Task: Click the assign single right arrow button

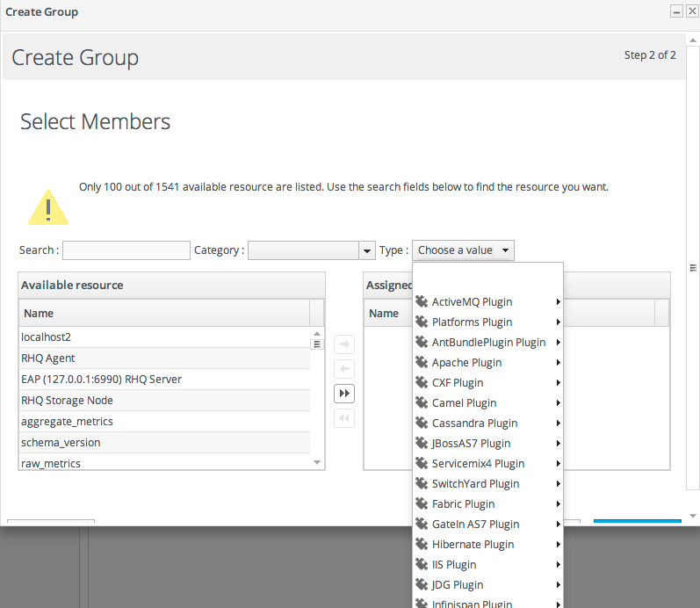Action: (x=345, y=344)
